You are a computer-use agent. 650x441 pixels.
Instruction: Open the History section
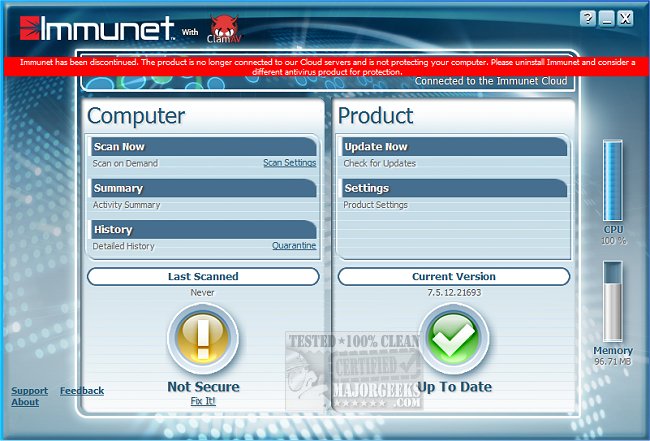(x=204, y=230)
